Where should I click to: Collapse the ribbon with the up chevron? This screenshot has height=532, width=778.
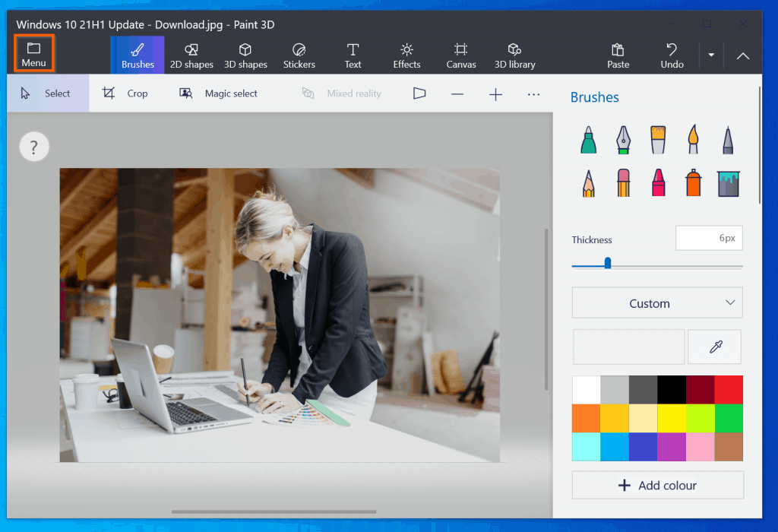743,55
